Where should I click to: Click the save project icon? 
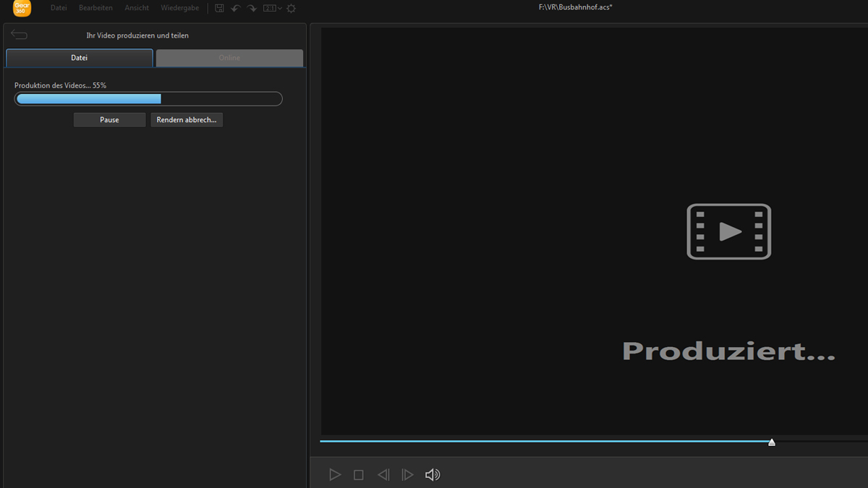[x=220, y=8]
